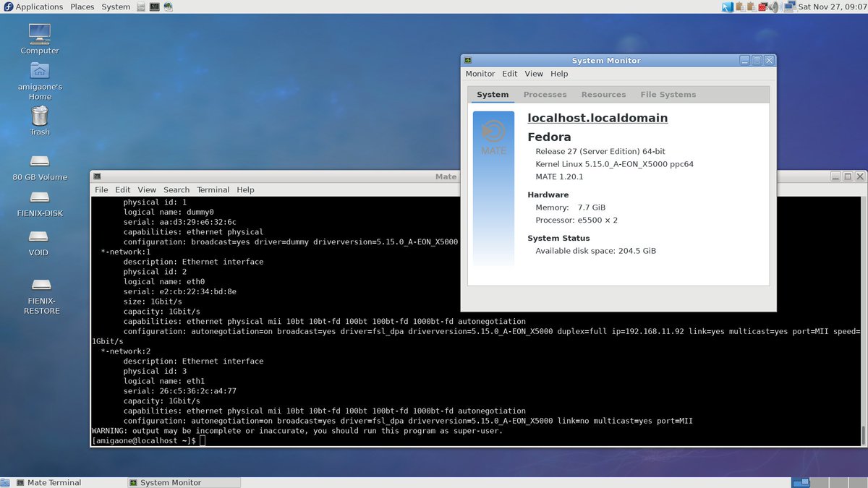868x488 pixels.
Task: Click the localhost.localdomain hostname heading
Action: coord(597,118)
